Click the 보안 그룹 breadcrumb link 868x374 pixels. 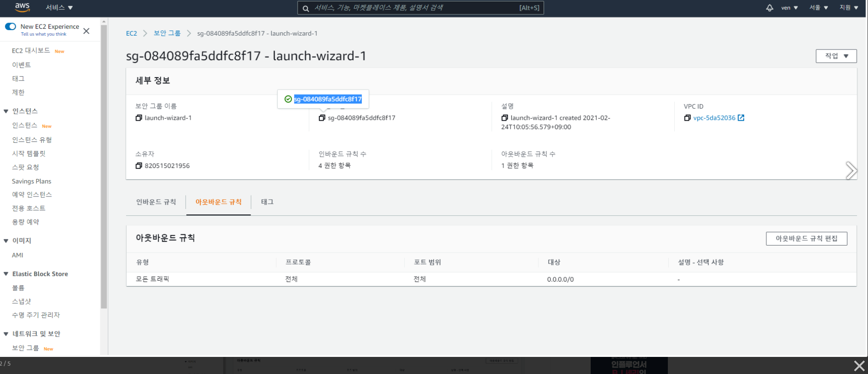pos(167,33)
